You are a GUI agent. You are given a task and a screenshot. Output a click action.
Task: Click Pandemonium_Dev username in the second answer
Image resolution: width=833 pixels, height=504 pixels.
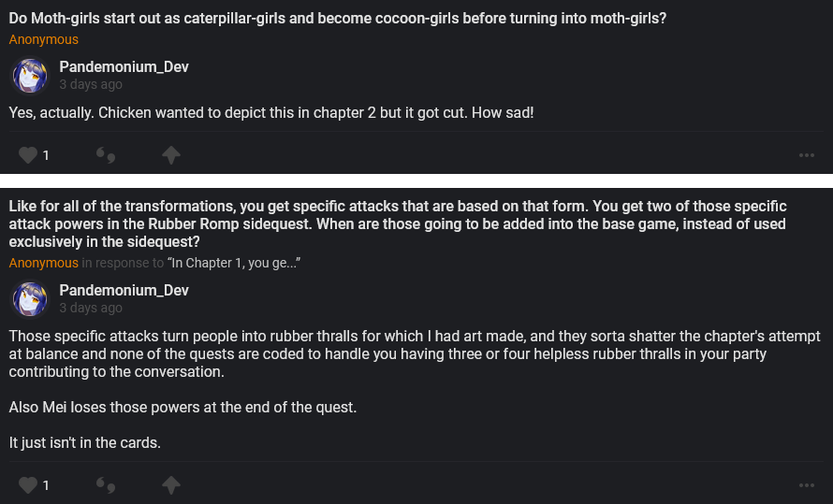124,291
